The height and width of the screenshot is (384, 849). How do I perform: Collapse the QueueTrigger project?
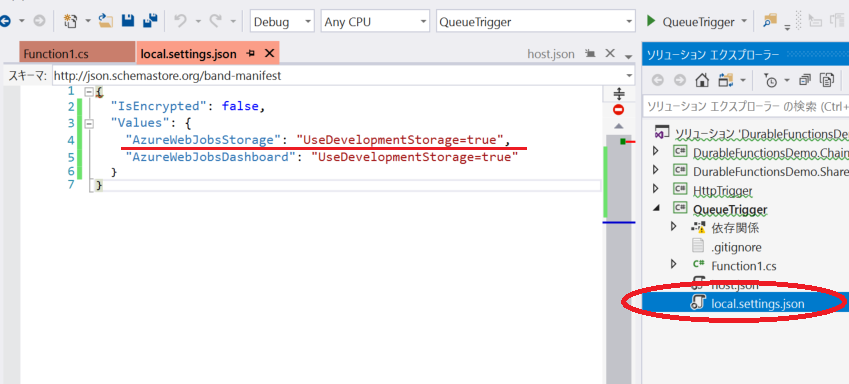click(x=656, y=207)
